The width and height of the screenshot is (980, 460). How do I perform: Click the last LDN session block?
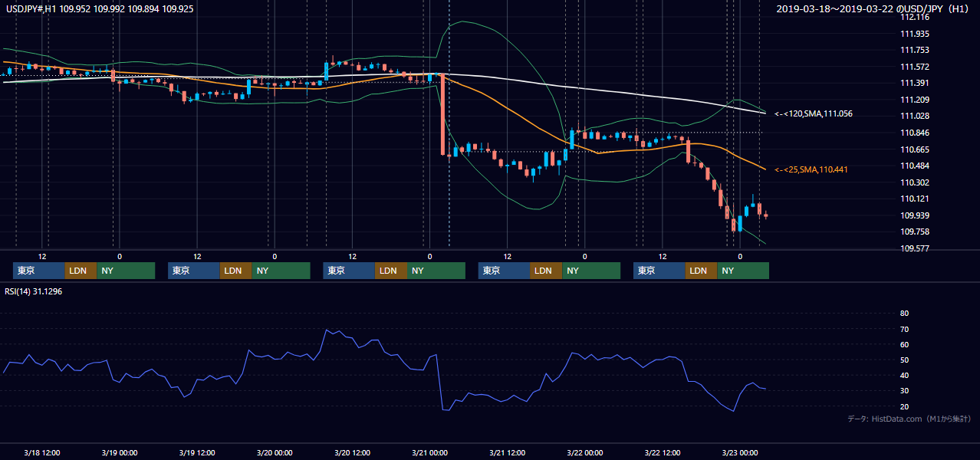(701, 271)
